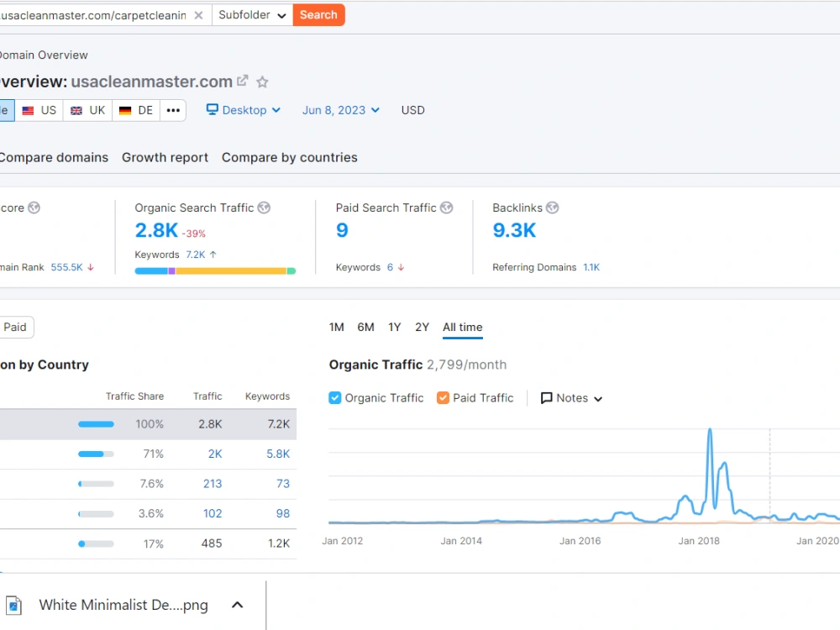Select the DE country database button
The image size is (840, 630).
pyautogui.click(x=136, y=110)
